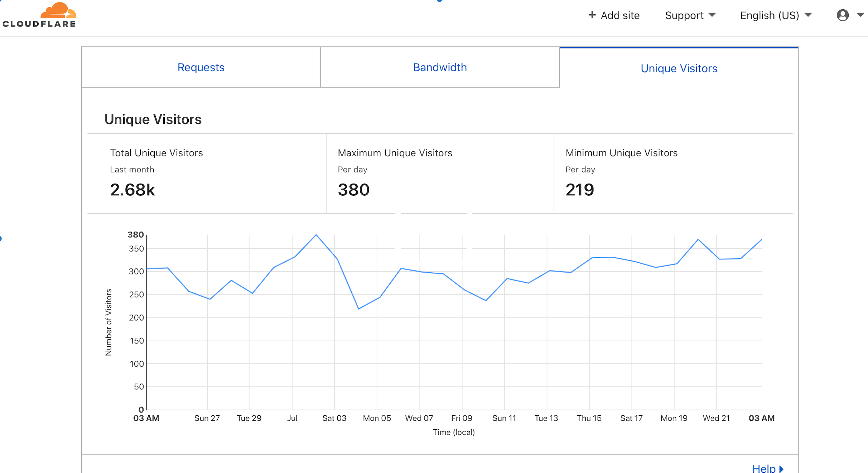The height and width of the screenshot is (473, 868).
Task: Select the Unique Visitors tab
Action: click(x=679, y=68)
